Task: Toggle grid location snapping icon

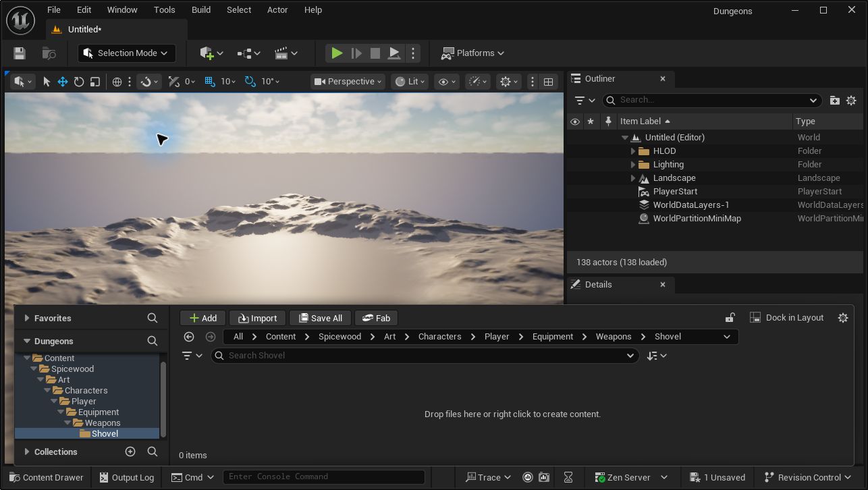Action: [209, 82]
